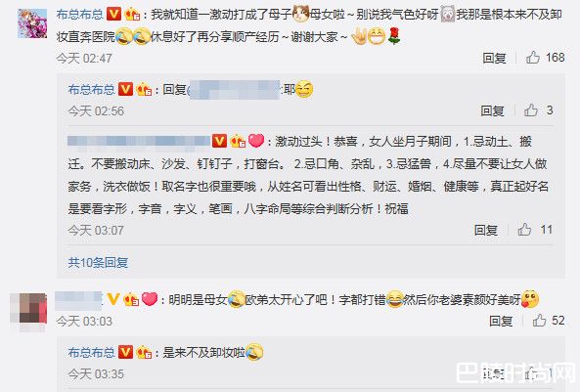Click thumbs-up on the 02:56 reply
Screen dimensions: 580x392
[531, 110]
